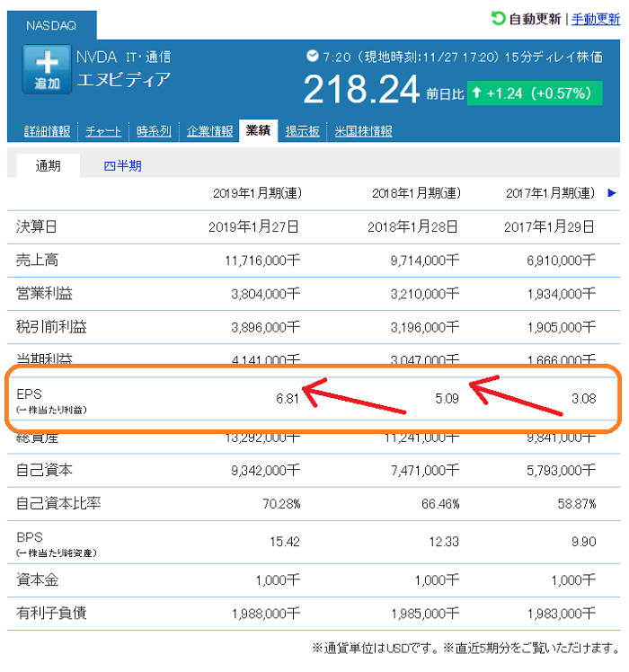Screen dimensions: 629x672
Task: Click the 2017年1月期(連) column header
Action: tap(550, 193)
